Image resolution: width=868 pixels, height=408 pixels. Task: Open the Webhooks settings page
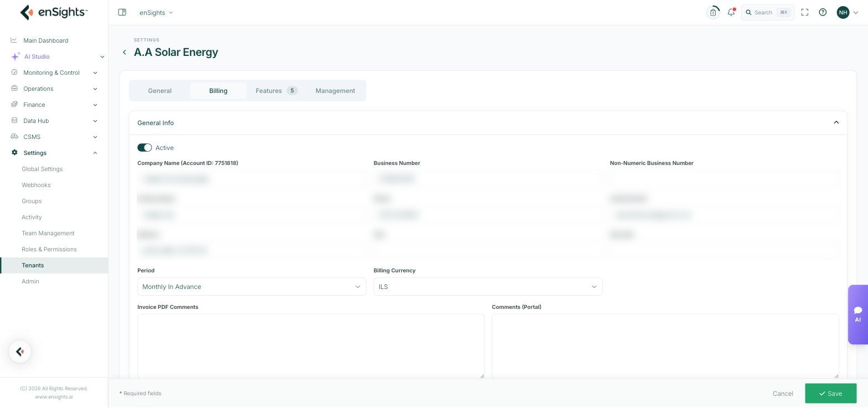tap(36, 185)
